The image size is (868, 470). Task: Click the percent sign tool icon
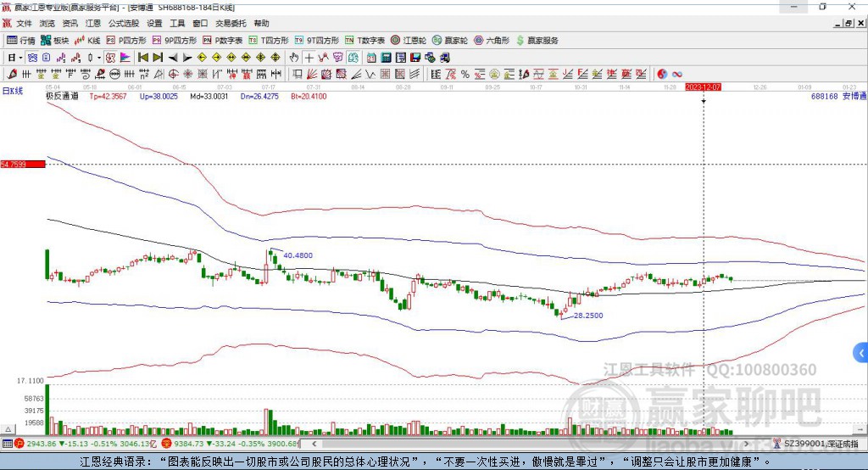465,75
